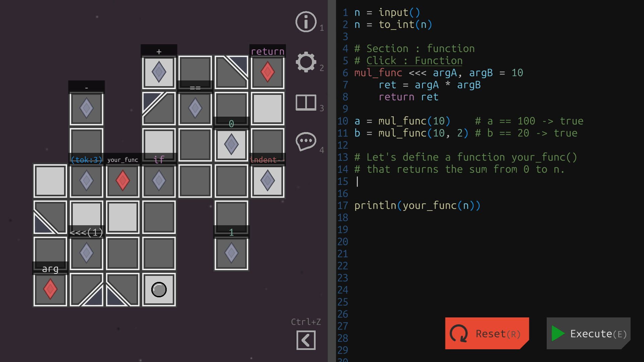The image size is (644, 362).
Task: Open the split-view layout panel
Action: tap(306, 103)
